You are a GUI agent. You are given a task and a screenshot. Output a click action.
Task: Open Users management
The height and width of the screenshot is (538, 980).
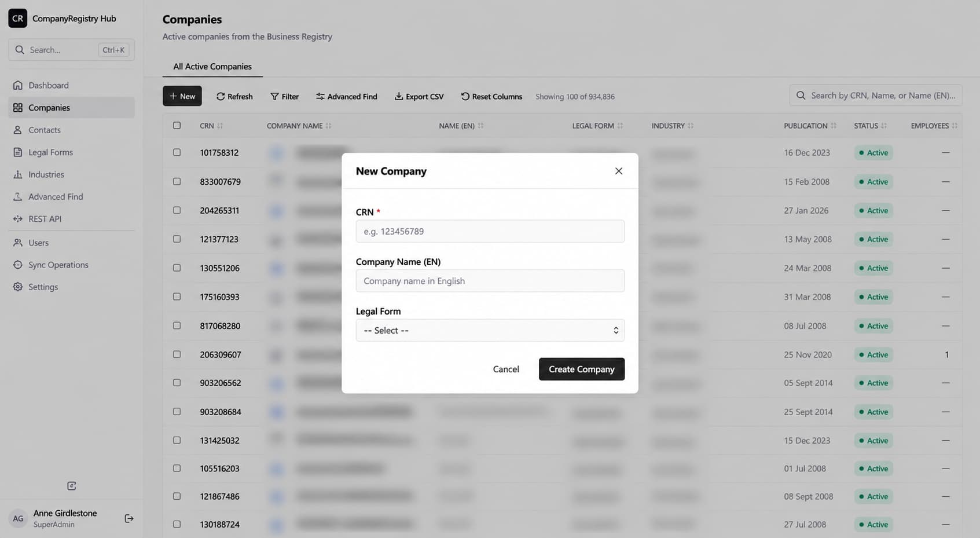[x=71, y=243]
